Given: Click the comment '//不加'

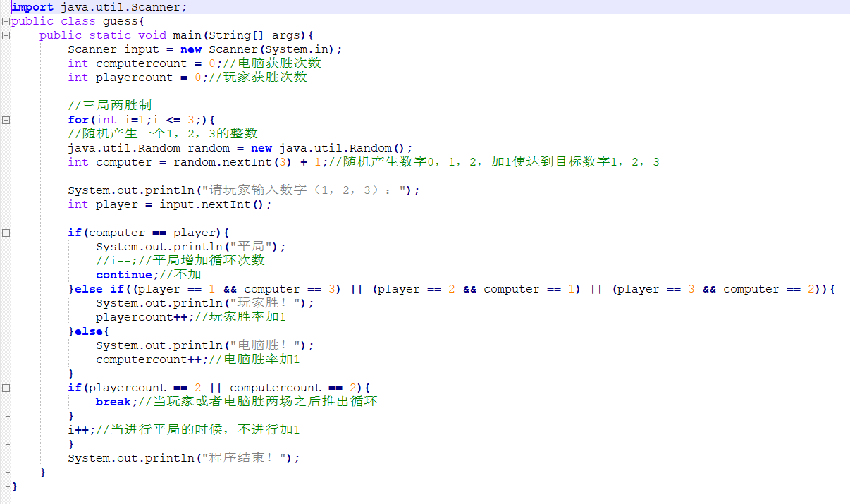Looking at the screenshot, I should tap(180, 275).
